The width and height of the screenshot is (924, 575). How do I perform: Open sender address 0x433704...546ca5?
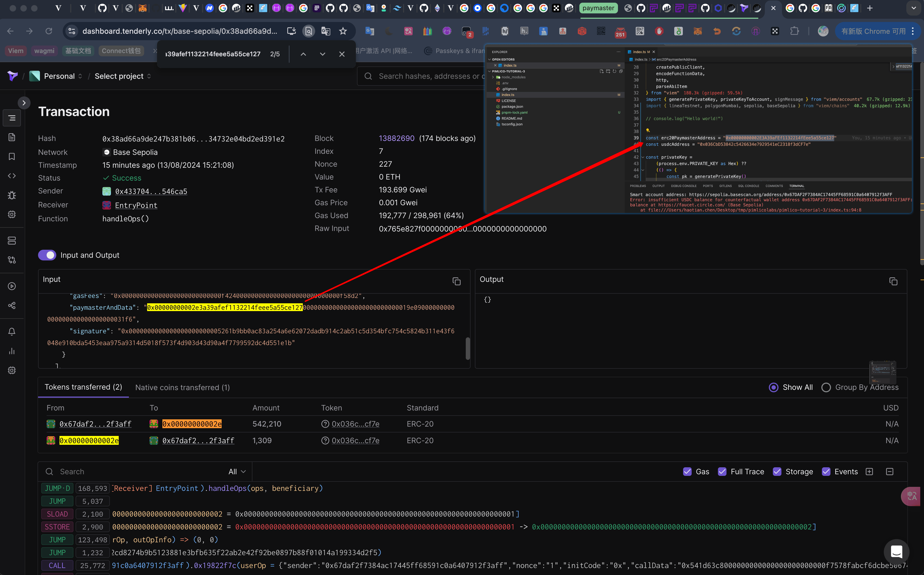pyautogui.click(x=151, y=191)
